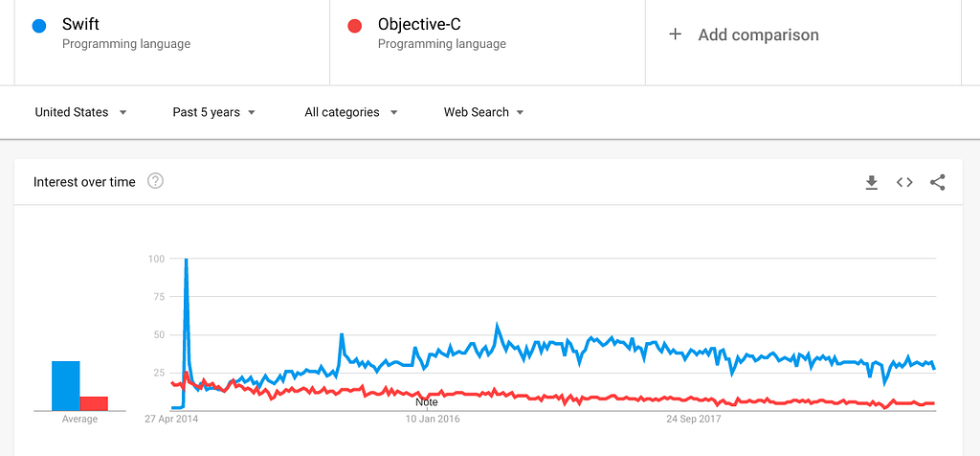Click the Add comparison button
Viewport: 980px width, 456px height.
pyautogui.click(x=803, y=34)
